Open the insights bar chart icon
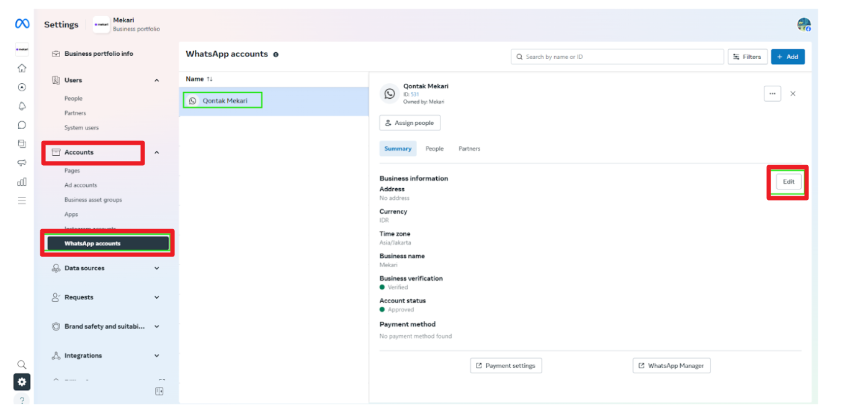The height and width of the screenshot is (413, 868). click(22, 182)
